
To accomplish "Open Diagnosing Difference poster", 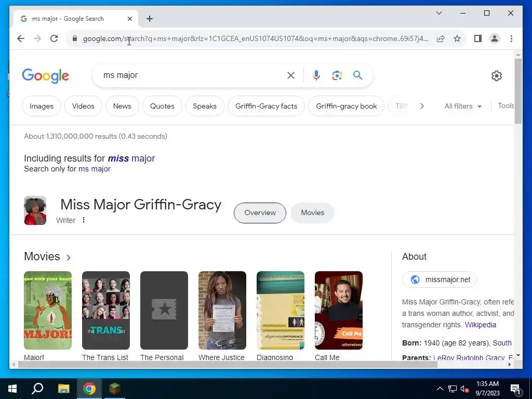I will [x=281, y=310].
